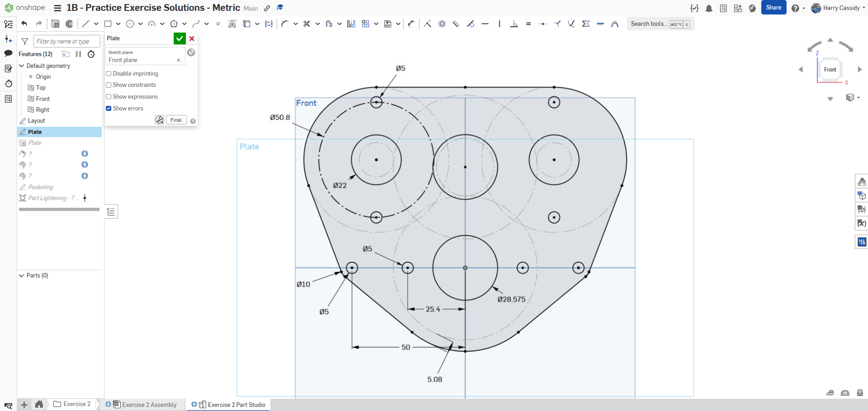Collapse the Default geometry tree
This screenshot has width=868, height=411.
(x=21, y=66)
